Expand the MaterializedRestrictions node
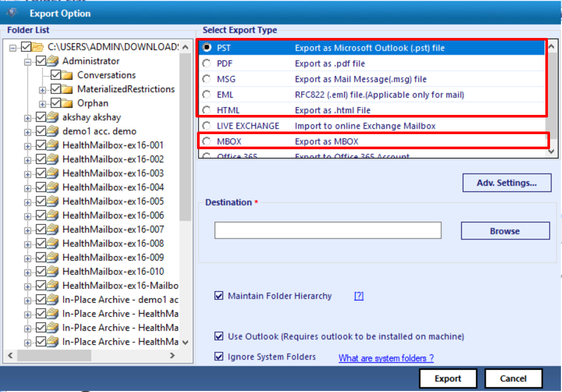This screenshot has height=392, width=562. (42, 90)
